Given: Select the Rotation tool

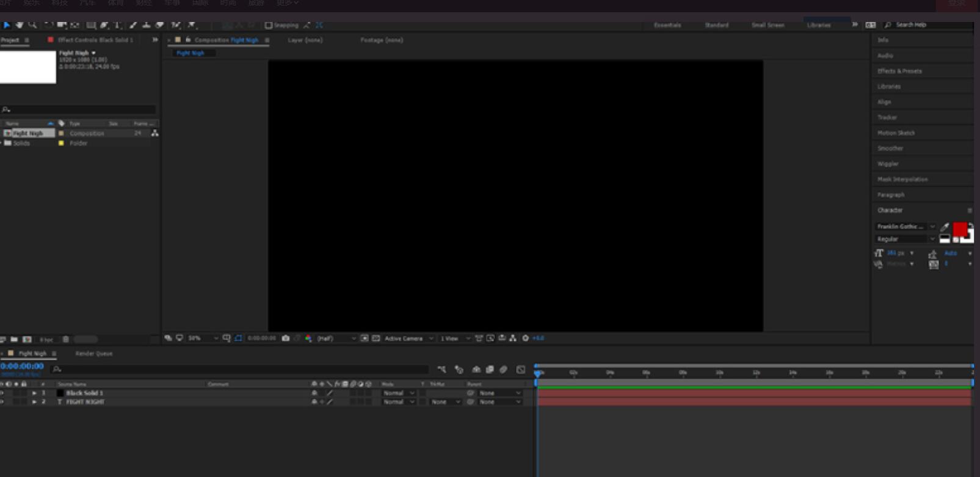Looking at the screenshot, I should coord(49,25).
